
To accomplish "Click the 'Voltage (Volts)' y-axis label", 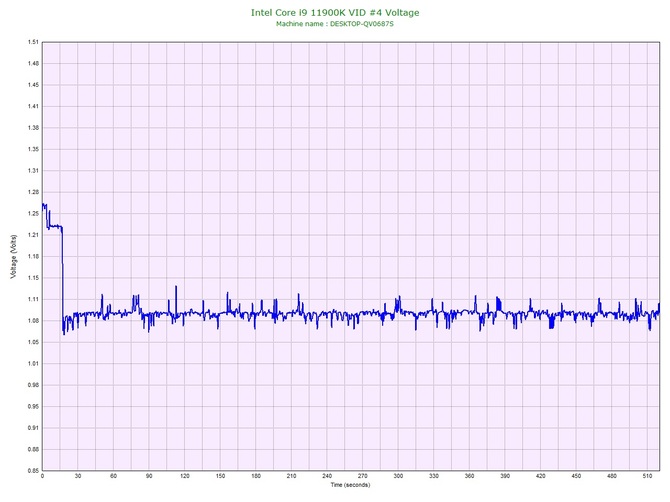I will click(13, 257).
